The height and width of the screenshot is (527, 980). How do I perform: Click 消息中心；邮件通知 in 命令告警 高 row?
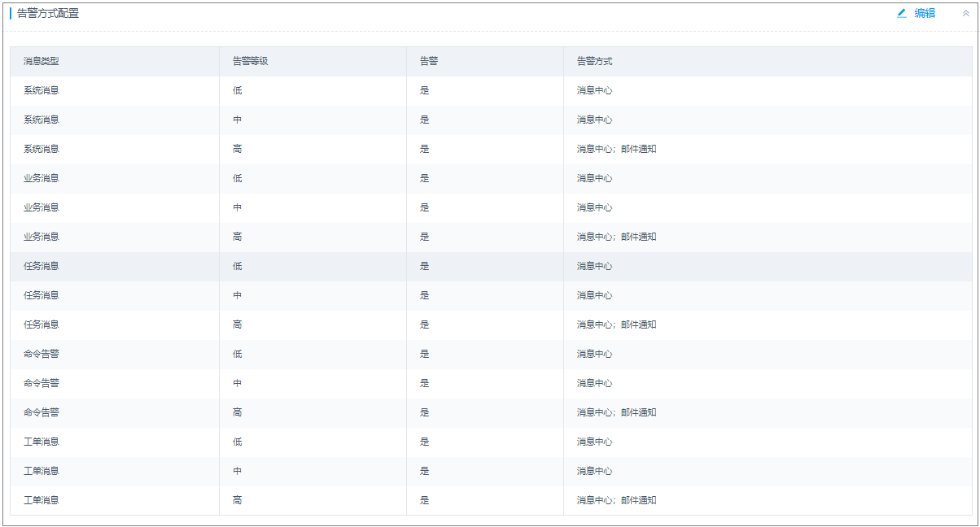click(x=616, y=412)
